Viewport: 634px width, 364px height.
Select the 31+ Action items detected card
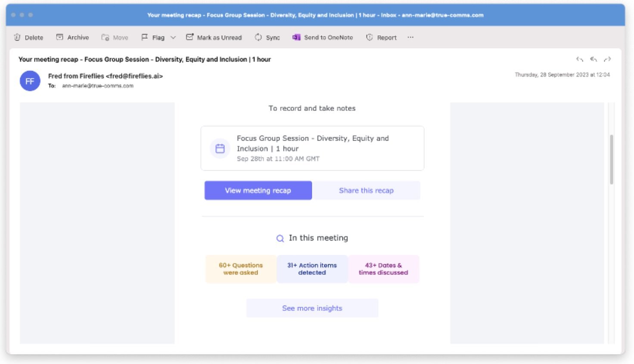point(312,269)
